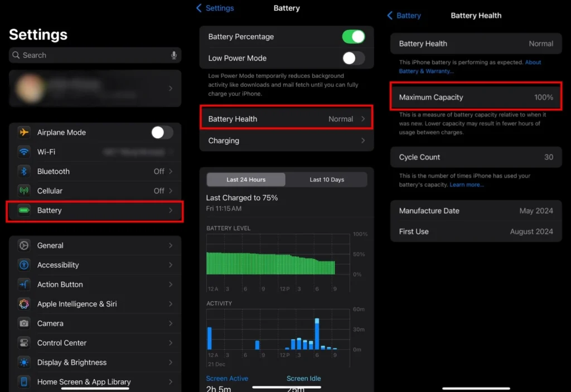Go back to Settings from Battery

(215, 8)
